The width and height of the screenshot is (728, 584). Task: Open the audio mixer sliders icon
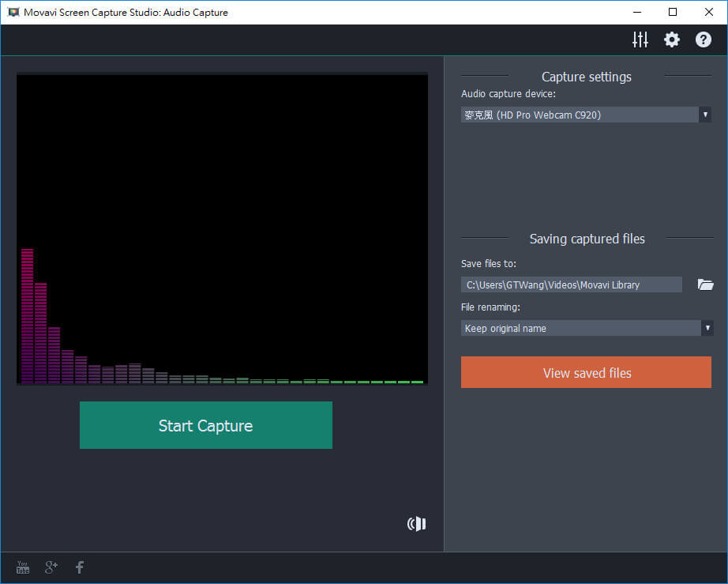[640, 40]
